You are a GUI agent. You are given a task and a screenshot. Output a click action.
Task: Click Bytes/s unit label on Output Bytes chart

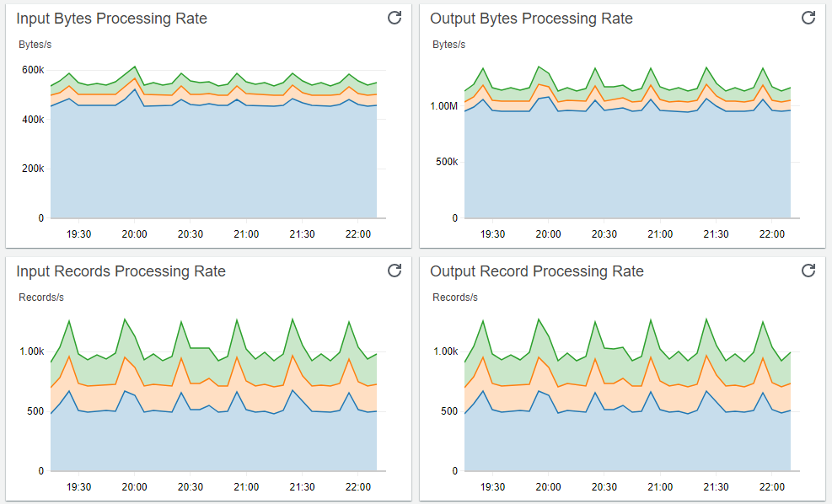pyautogui.click(x=448, y=44)
